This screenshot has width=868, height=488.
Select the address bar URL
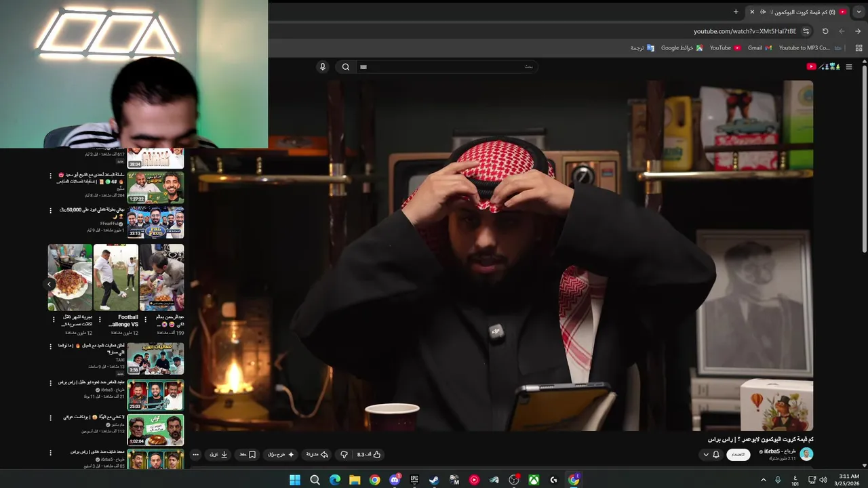tap(745, 31)
